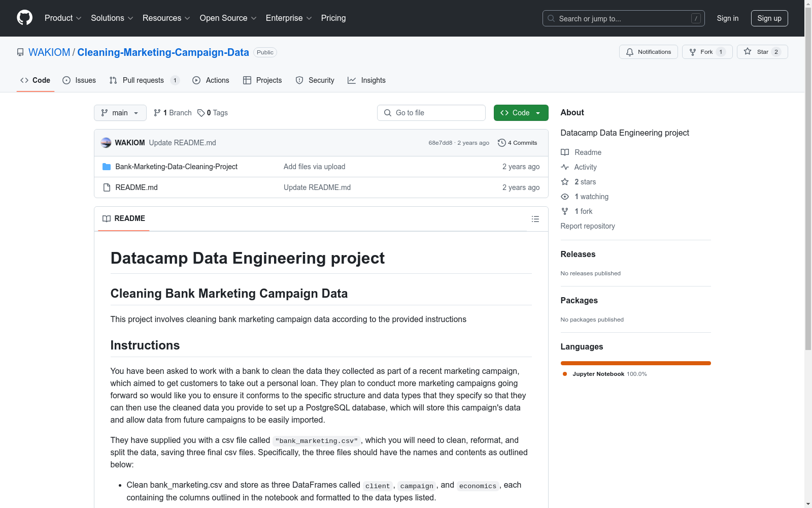
Task: Click the branch icon beside 1 Branch
Action: click(x=157, y=113)
